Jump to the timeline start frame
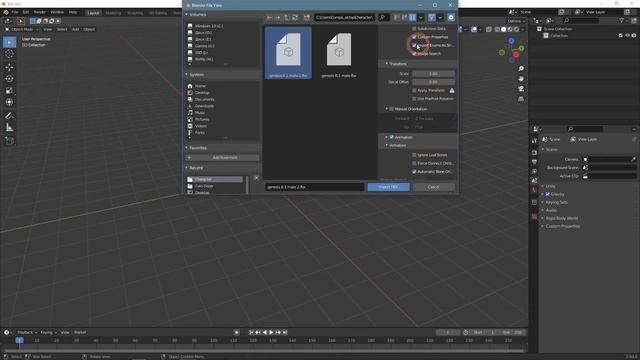The width and height of the screenshot is (640, 360). [251, 333]
